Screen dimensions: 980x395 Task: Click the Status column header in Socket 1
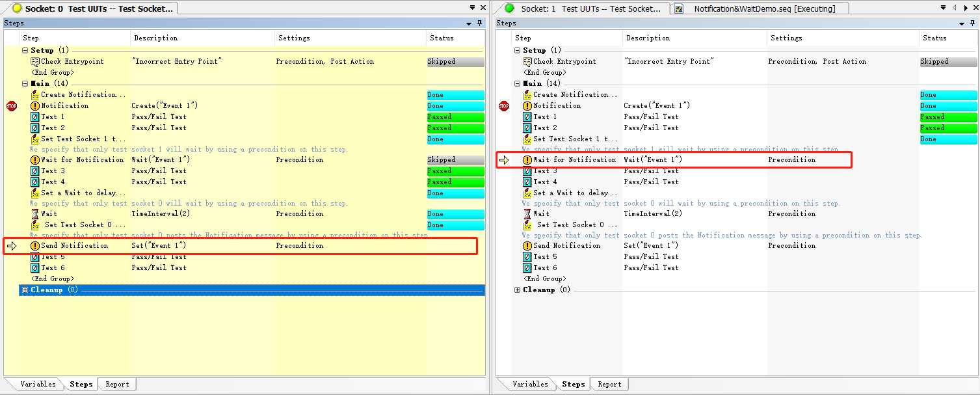[947, 38]
